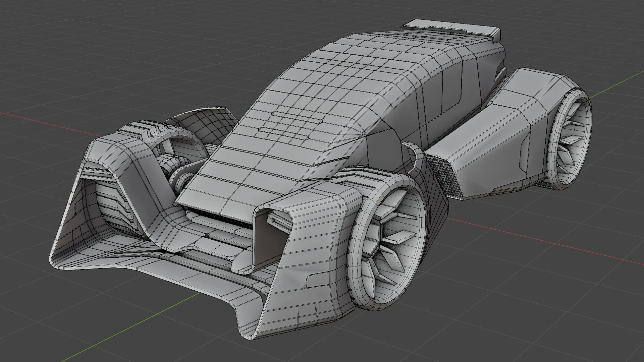Screen dimensions: 644x362
Task: Click the orange origin dot near front tire
Action: pyautogui.click(x=381, y=202)
